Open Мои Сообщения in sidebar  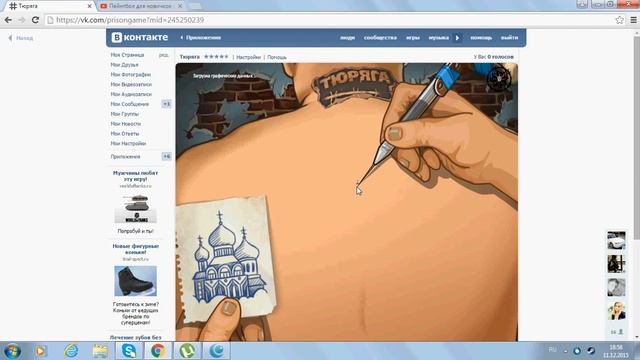[x=130, y=104]
